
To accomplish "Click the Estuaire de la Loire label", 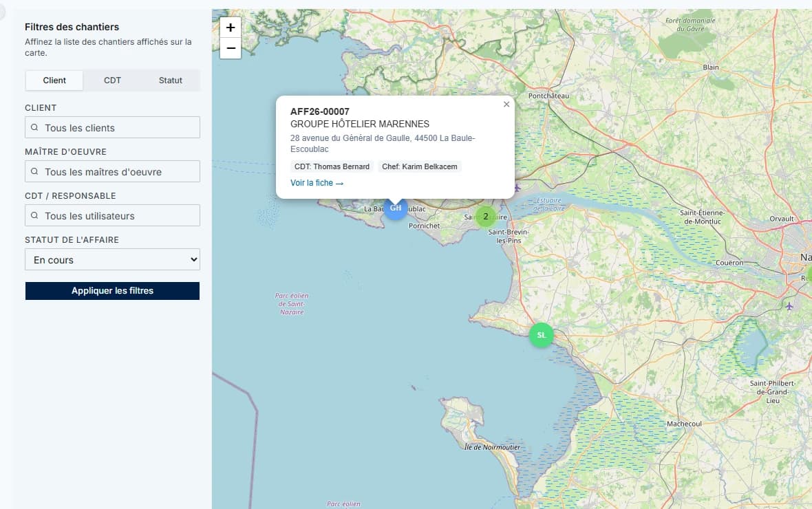I will 548,204.
